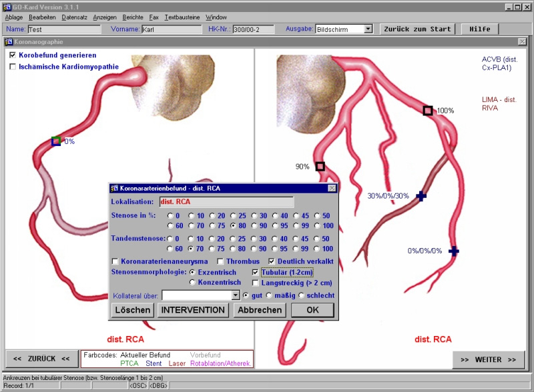Set Stenose in % to 100

[318, 225]
